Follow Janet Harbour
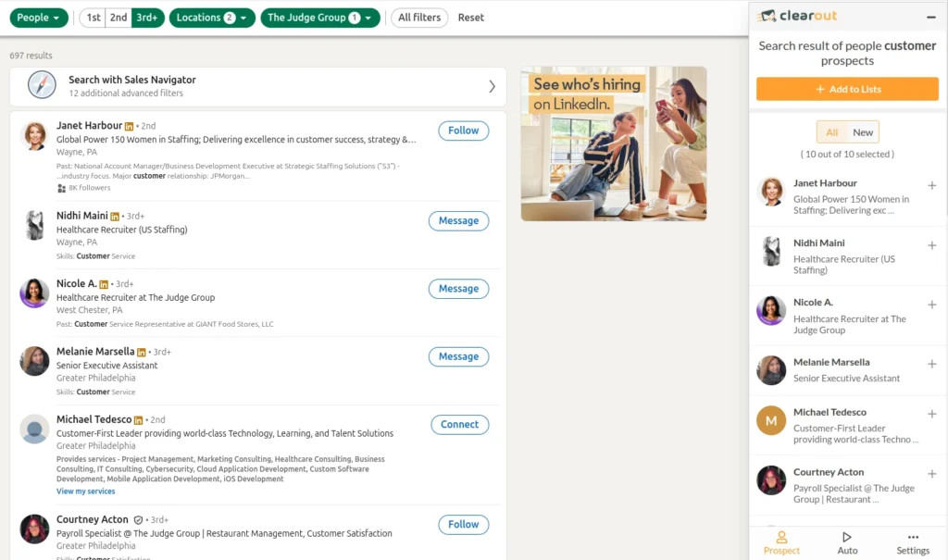 coord(463,131)
